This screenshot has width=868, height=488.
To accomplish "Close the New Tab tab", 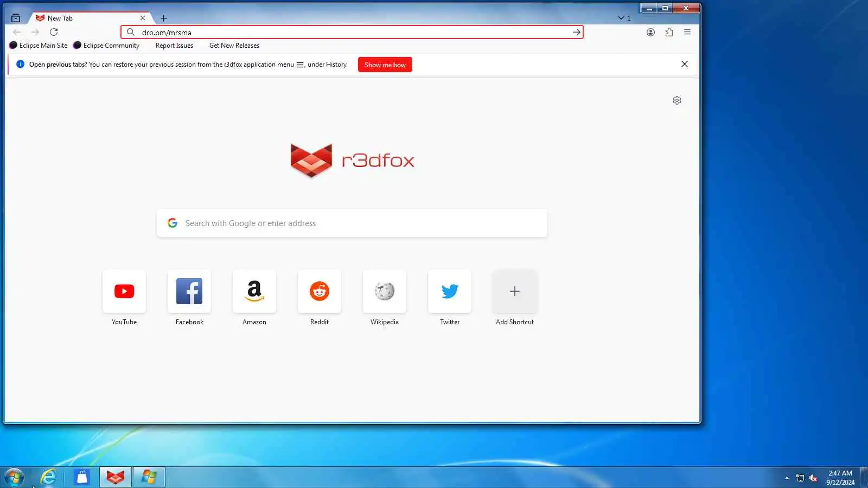I will (143, 18).
